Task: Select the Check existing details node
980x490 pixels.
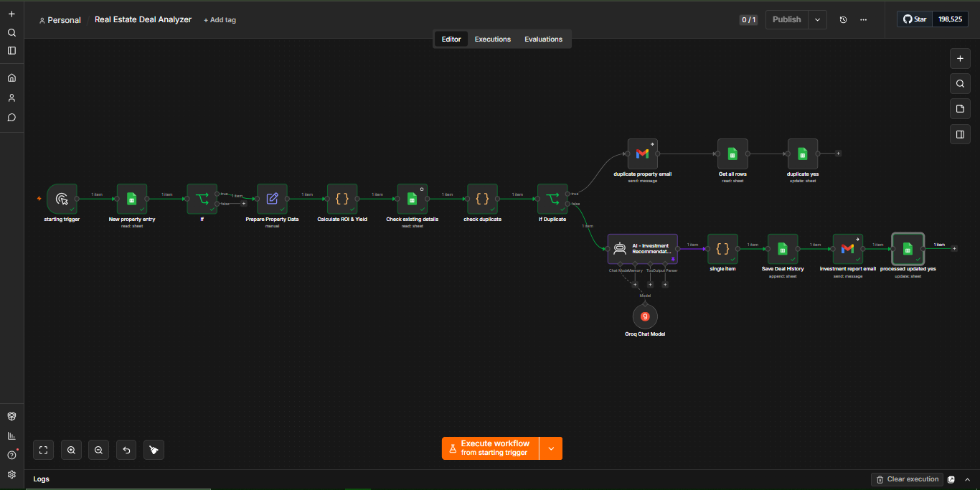Action: [412, 199]
